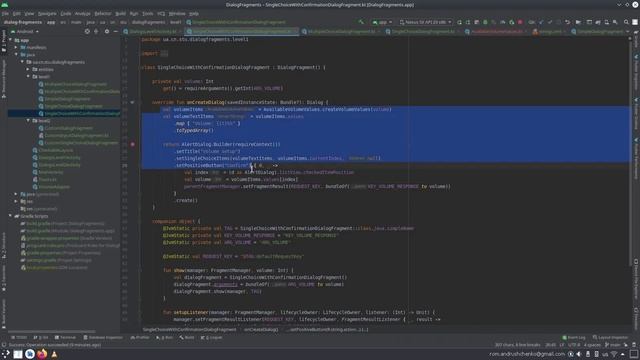Open Firefox from the taskbar
This screenshot has height=360, width=640.
pyautogui.click(x=42, y=354)
